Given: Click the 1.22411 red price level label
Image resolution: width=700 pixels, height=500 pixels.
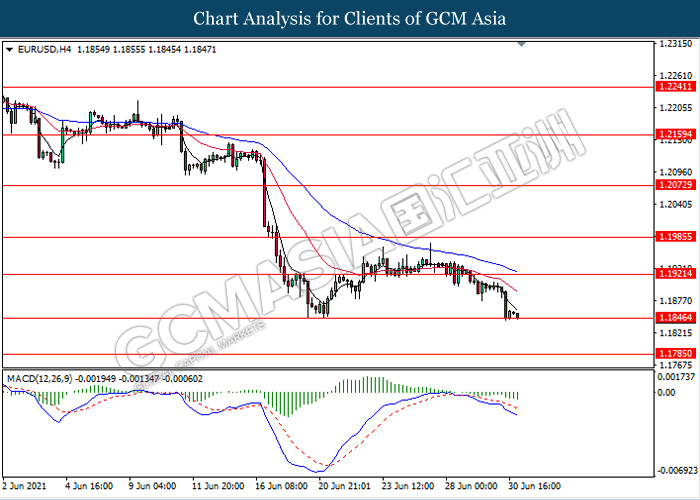Looking at the screenshot, I should click(x=675, y=87).
